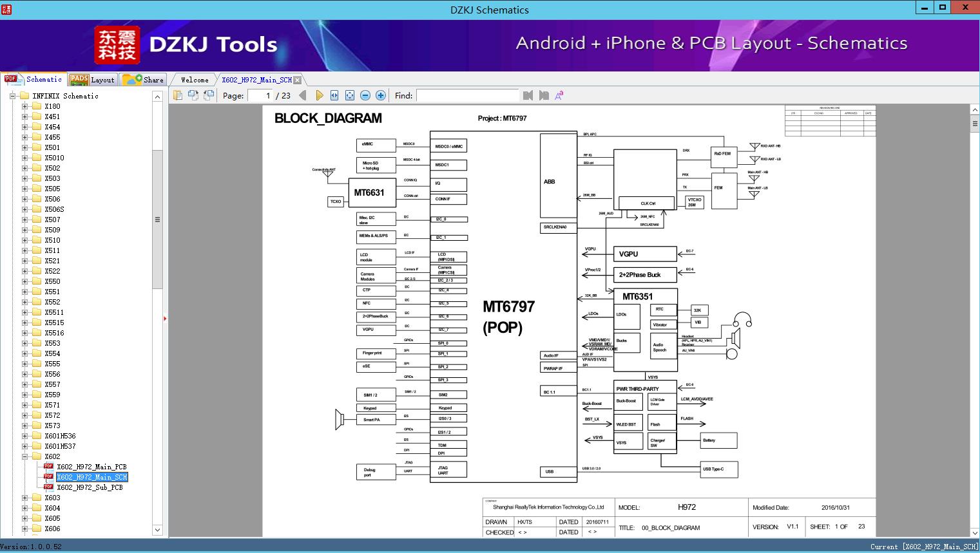Expand the X180 folder
980x553 pixels.
click(24, 106)
